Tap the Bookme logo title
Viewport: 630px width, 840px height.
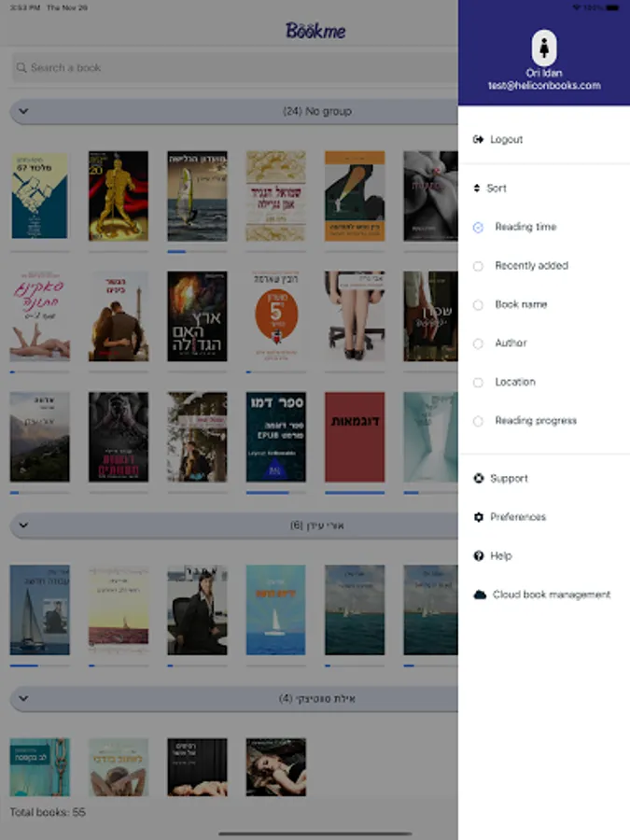pyautogui.click(x=315, y=31)
